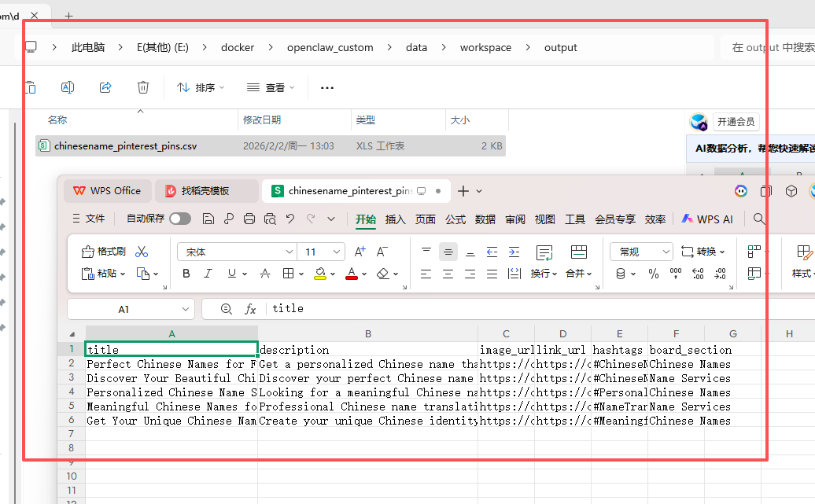
Task: Click the cut scissors icon
Action: [x=142, y=252]
